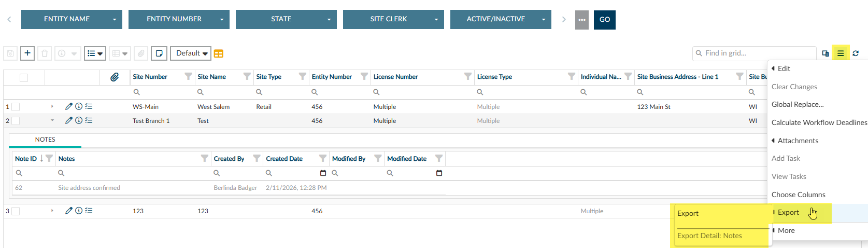Select Choose Columns in the grid menu

click(798, 195)
